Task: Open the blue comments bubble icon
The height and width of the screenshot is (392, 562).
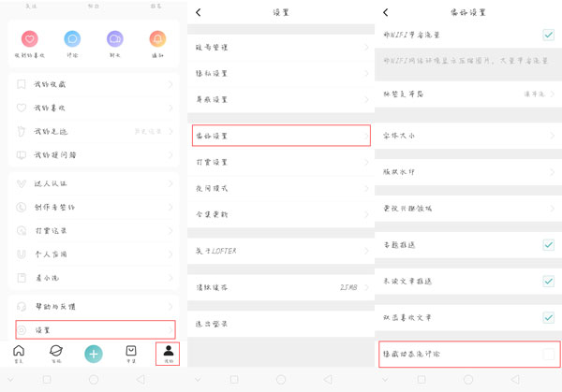Action: click(72, 39)
